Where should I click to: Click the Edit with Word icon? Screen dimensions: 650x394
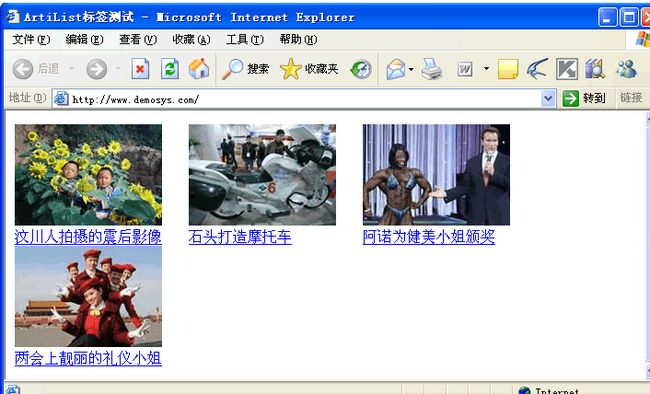tap(465, 69)
